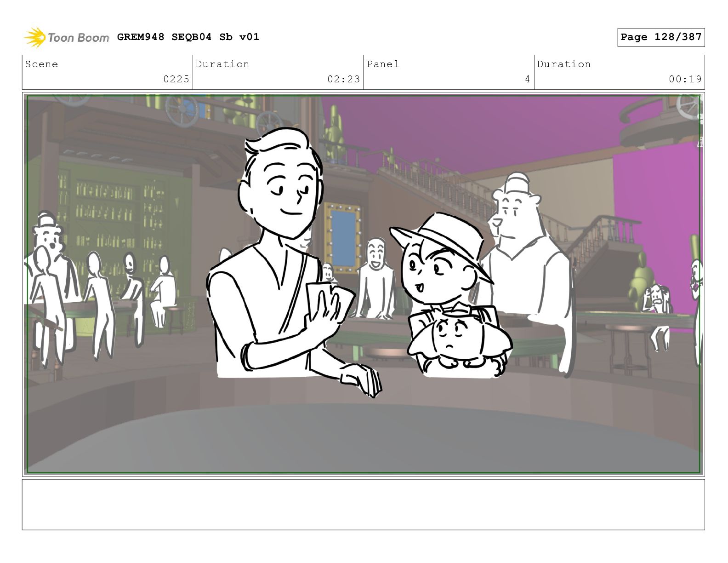Screen dimensions: 728x563
Task: Click the storyboard panel drawing thumbnail
Action: pyautogui.click(x=363, y=284)
